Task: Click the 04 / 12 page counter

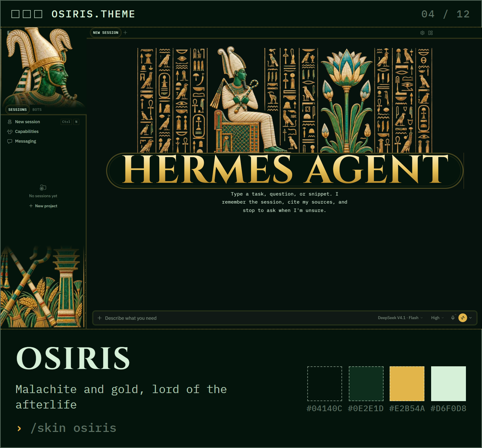Action: (446, 14)
